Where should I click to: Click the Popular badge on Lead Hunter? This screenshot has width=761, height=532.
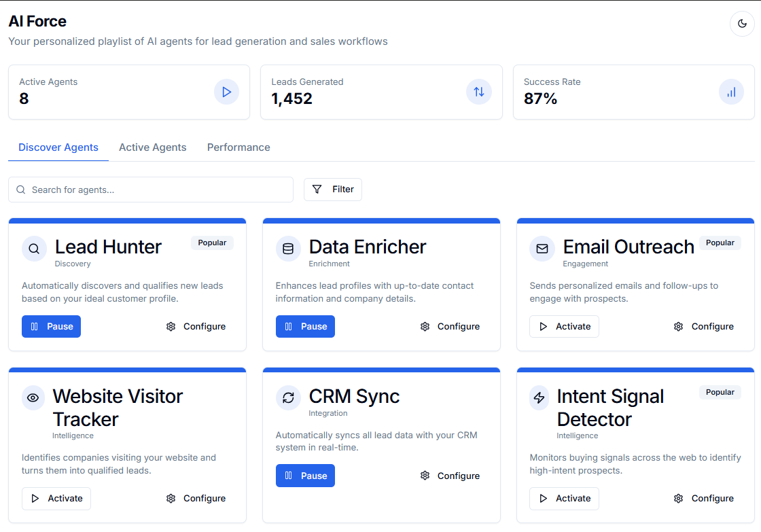[212, 243]
